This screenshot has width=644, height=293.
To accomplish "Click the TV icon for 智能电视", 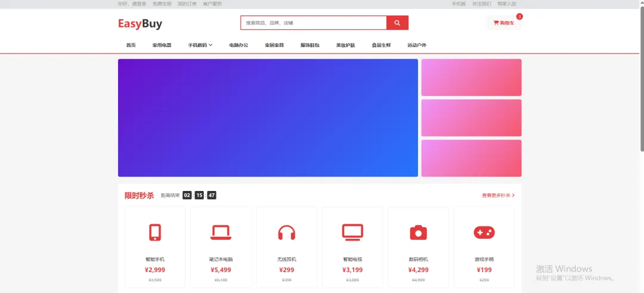I will point(352,232).
